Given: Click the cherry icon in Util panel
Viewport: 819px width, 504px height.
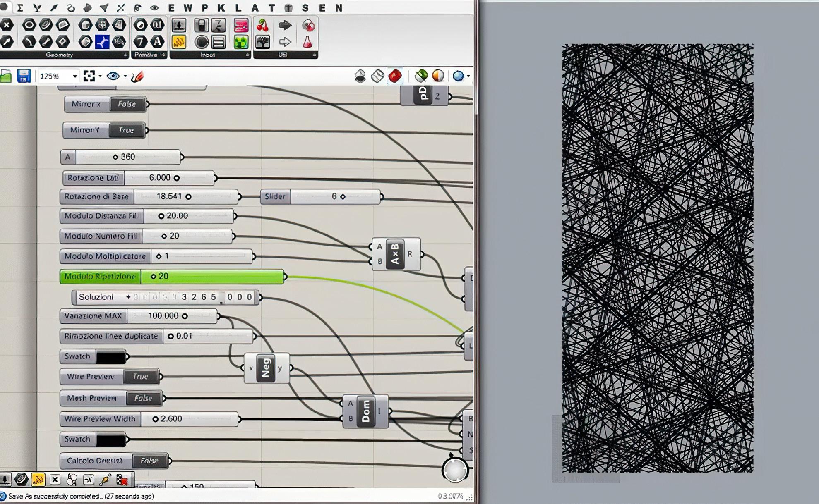Looking at the screenshot, I should click(262, 26).
